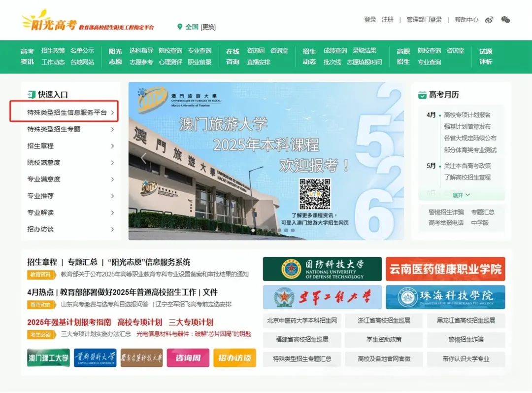The image size is (532, 393).
Task: Open 高考举报电话 link
Action: (446, 223)
